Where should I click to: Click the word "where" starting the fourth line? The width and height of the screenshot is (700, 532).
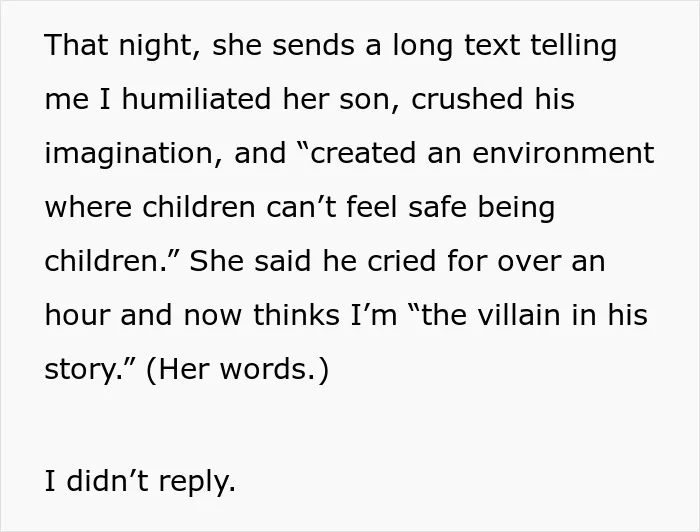pos(88,208)
